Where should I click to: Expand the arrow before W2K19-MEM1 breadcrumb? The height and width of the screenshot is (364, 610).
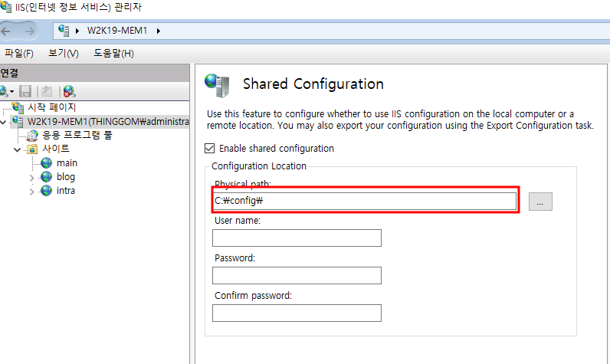[77, 31]
